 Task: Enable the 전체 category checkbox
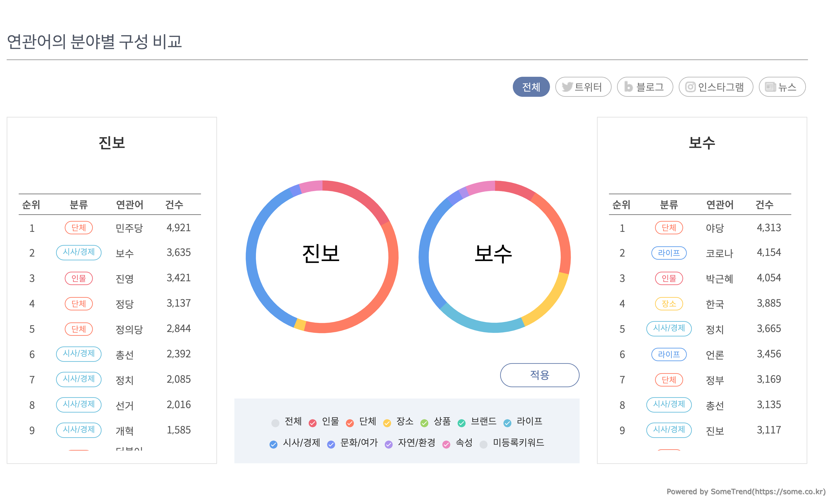tap(275, 423)
